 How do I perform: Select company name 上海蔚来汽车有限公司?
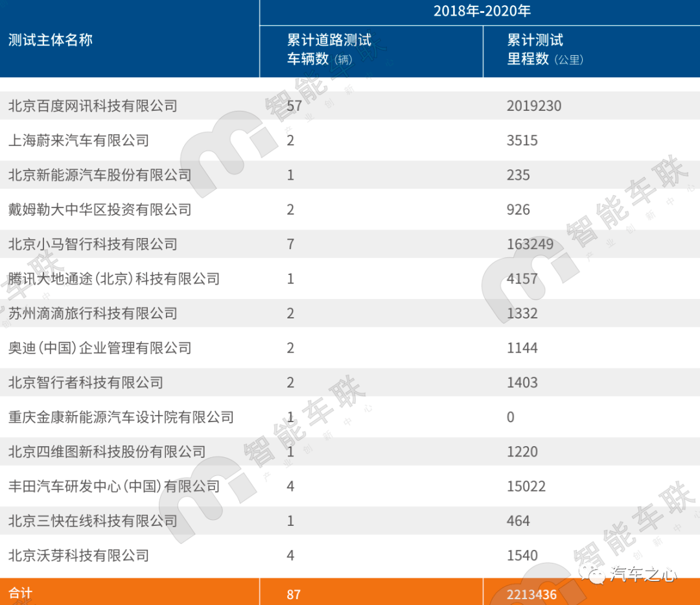pos(78,141)
